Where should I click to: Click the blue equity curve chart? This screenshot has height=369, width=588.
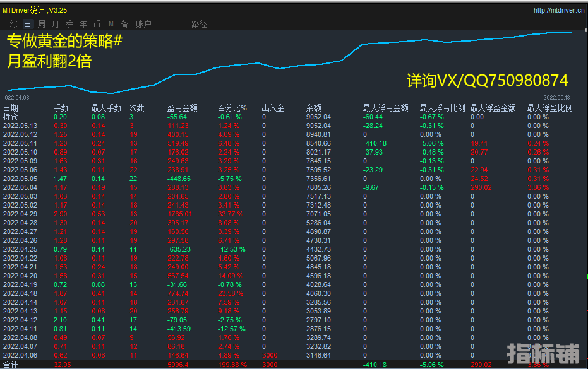[x=289, y=62]
